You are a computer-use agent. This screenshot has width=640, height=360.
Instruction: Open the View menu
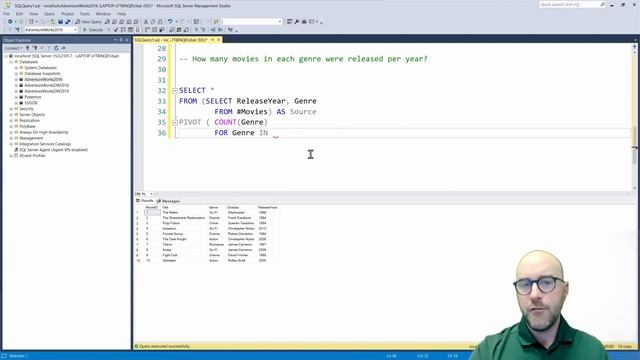[x=33, y=14]
